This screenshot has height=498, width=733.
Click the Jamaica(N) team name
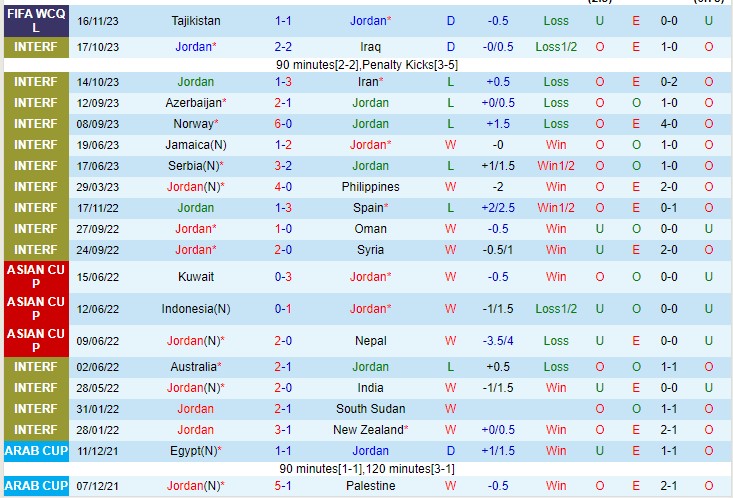[x=196, y=145]
